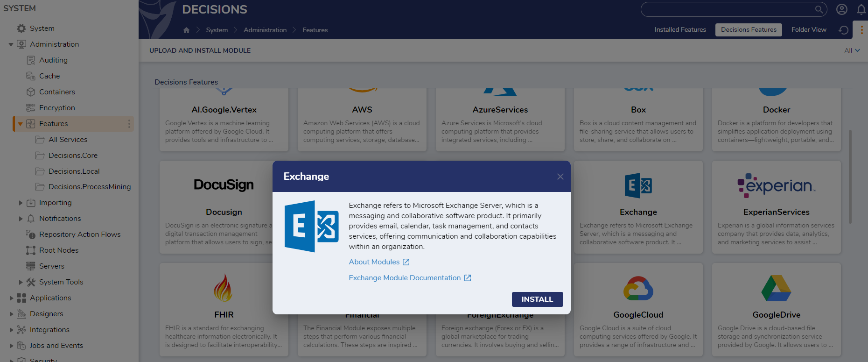Click the Google Drive logo on card
This screenshot has height=362, width=868.
(777, 288)
